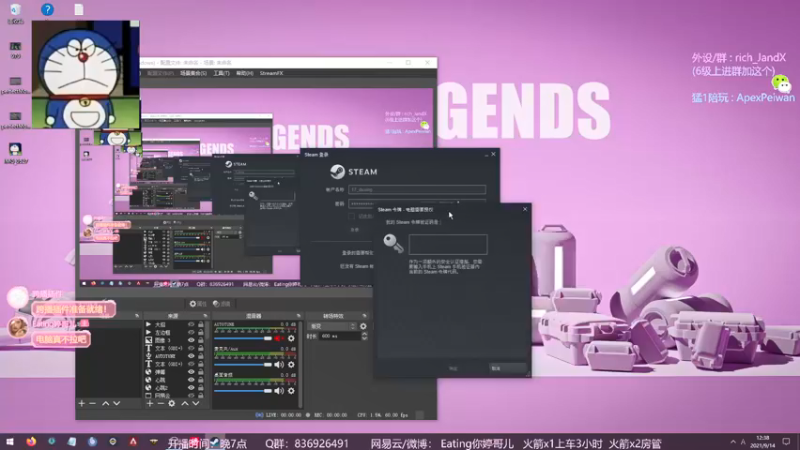Select the 大厅 source row
Image resolution: width=800 pixels, height=450 pixels.
tap(172, 324)
